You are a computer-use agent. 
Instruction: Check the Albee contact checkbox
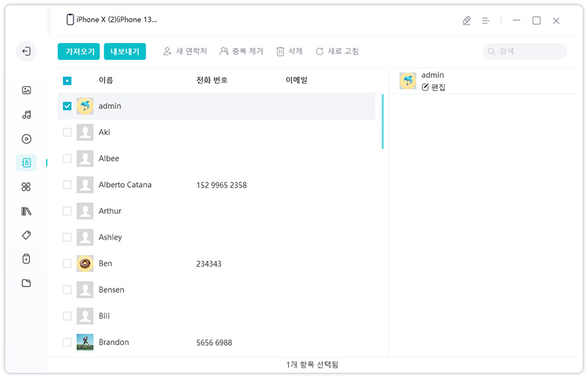67,159
